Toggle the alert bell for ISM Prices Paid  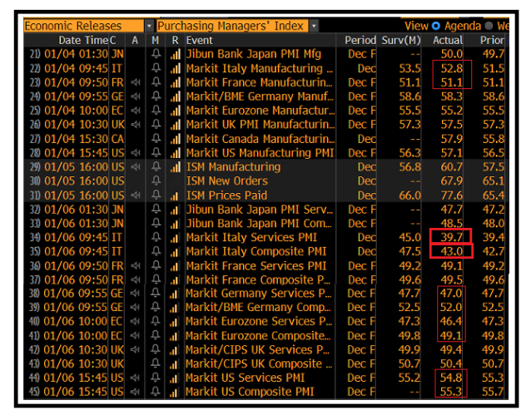pyautogui.click(x=156, y=195)
